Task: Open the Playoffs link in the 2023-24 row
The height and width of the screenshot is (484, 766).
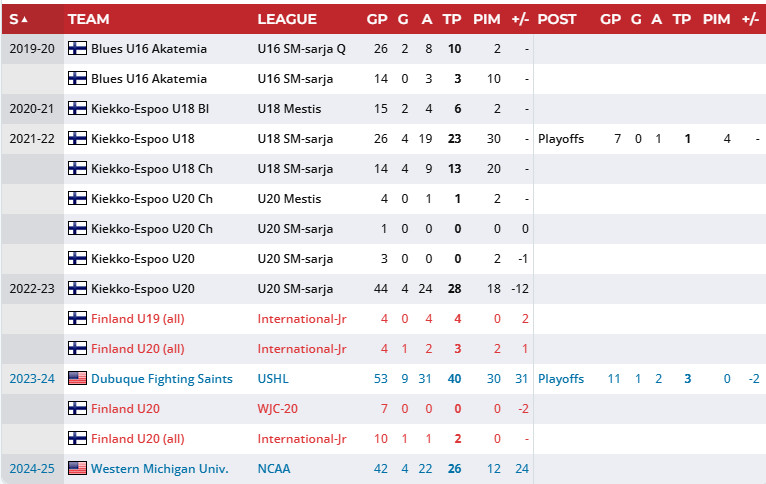Action: point(561,379)
